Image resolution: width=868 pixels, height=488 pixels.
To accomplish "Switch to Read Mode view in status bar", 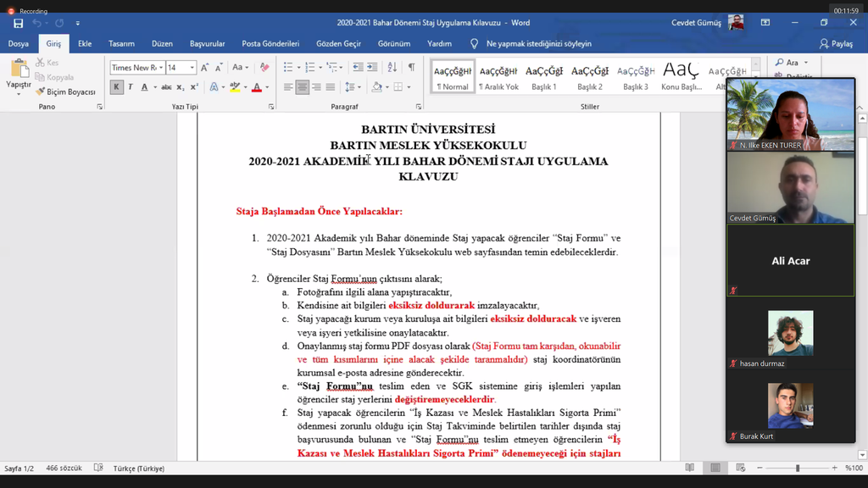I will pyautogui.click(x=690, y=468).
